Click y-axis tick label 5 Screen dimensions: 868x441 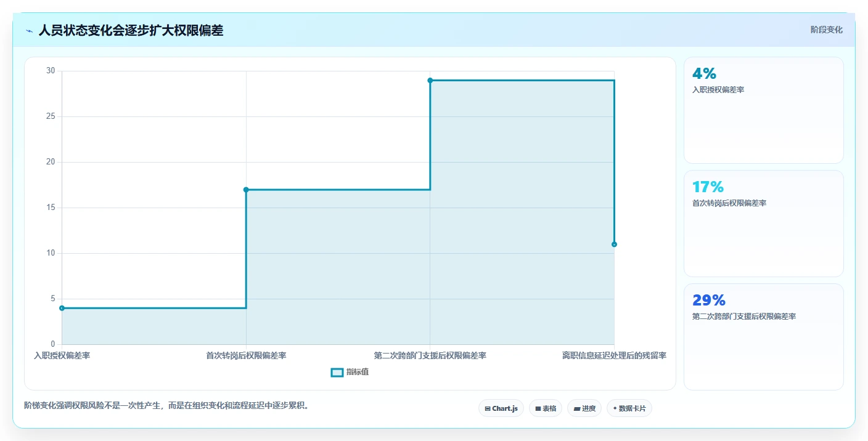point(53,299)
